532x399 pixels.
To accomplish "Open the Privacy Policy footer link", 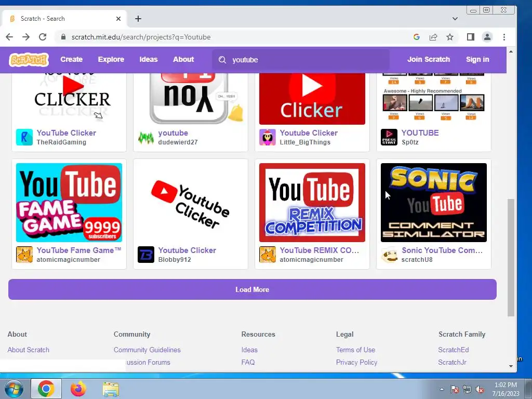I will (356, 362).
